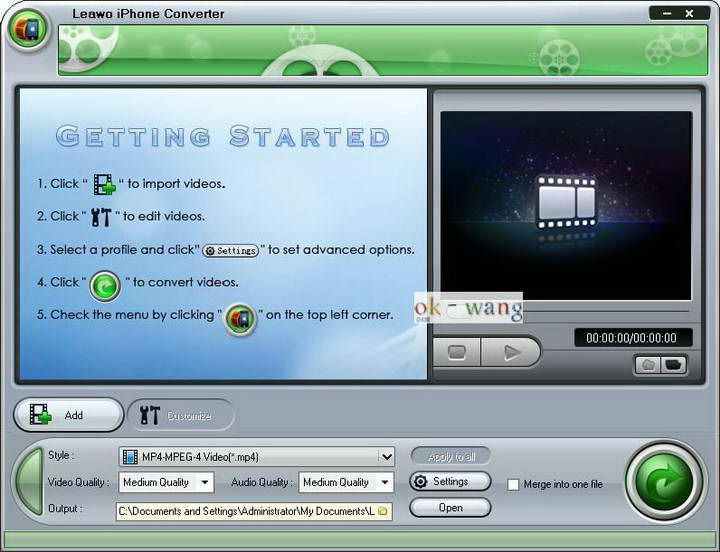Click the Apply to all button
The image size is (720, 552).
450,456
